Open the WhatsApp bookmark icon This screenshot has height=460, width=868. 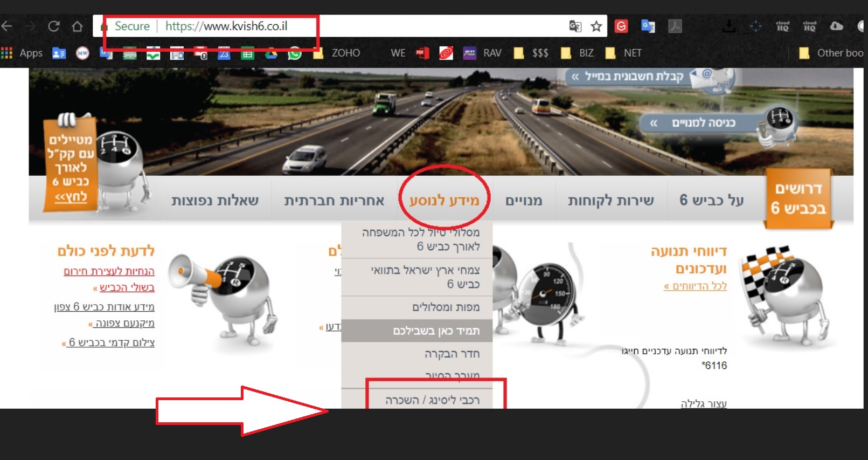(x=294, y=53)
